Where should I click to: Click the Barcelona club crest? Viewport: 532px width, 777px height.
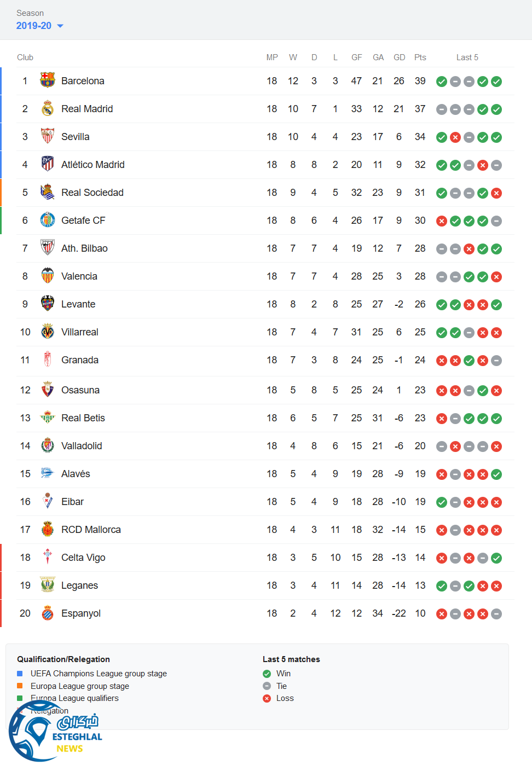pos(48,80)
